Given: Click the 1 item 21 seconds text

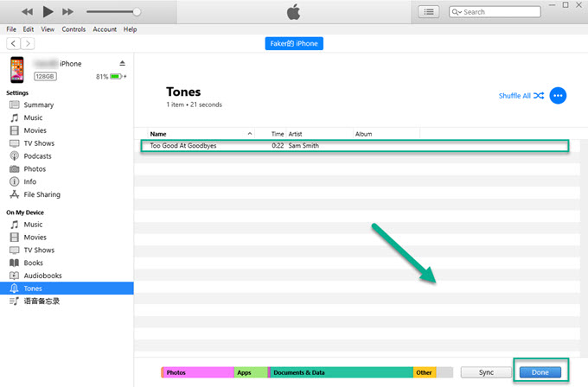Looking at the screenshot, I should [194, 105].
